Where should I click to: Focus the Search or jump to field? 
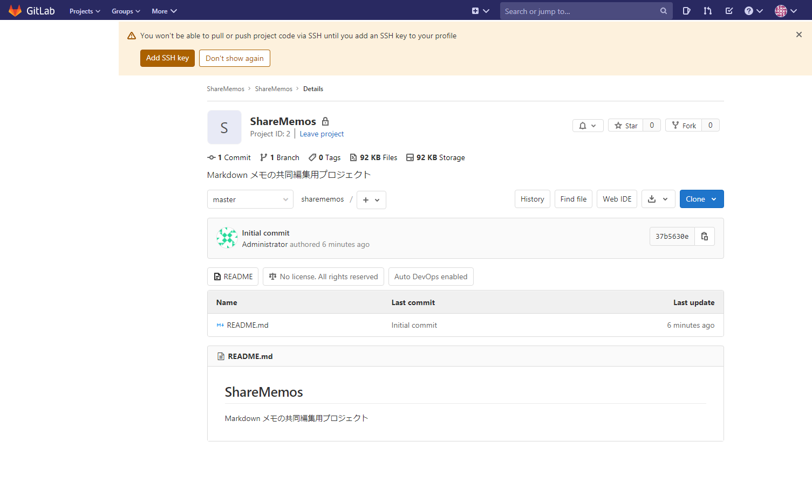click(x=580, y=11)
